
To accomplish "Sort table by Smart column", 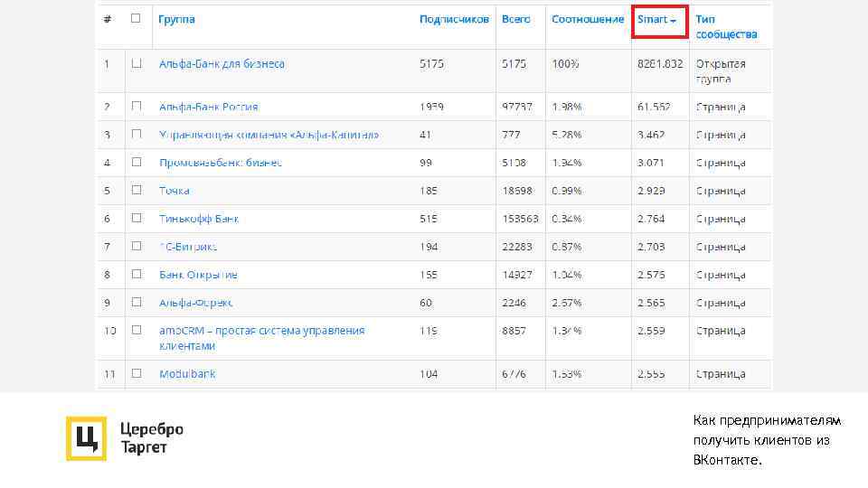I will [x=656, y=19].
